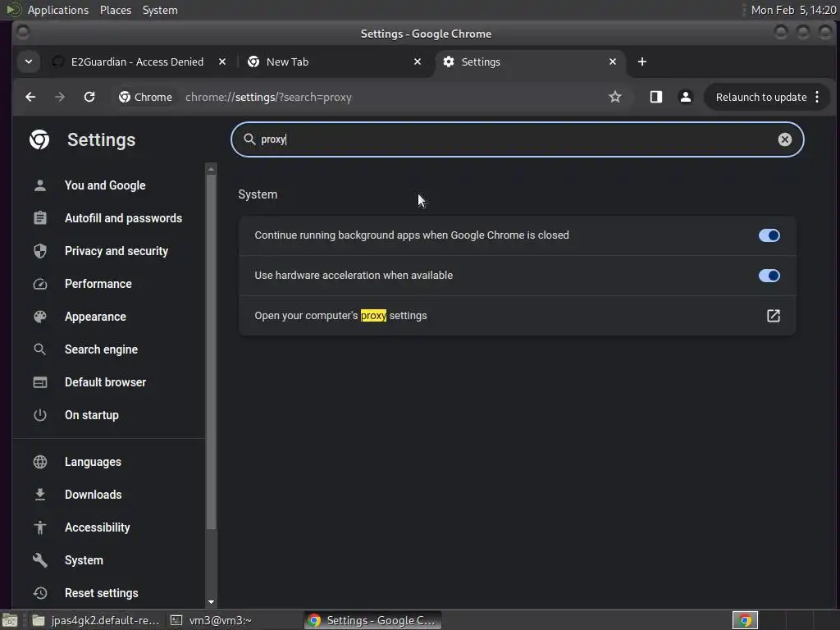Screen dimensions: 840x630
Task: Bookmark this page with the star icon
Action: (x=615, y=97)
